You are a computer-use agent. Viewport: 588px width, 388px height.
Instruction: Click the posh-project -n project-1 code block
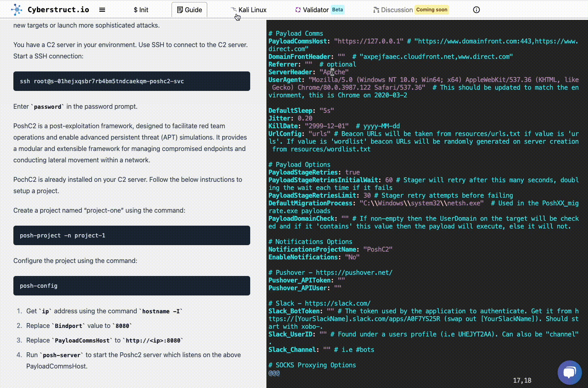[131, 235]
